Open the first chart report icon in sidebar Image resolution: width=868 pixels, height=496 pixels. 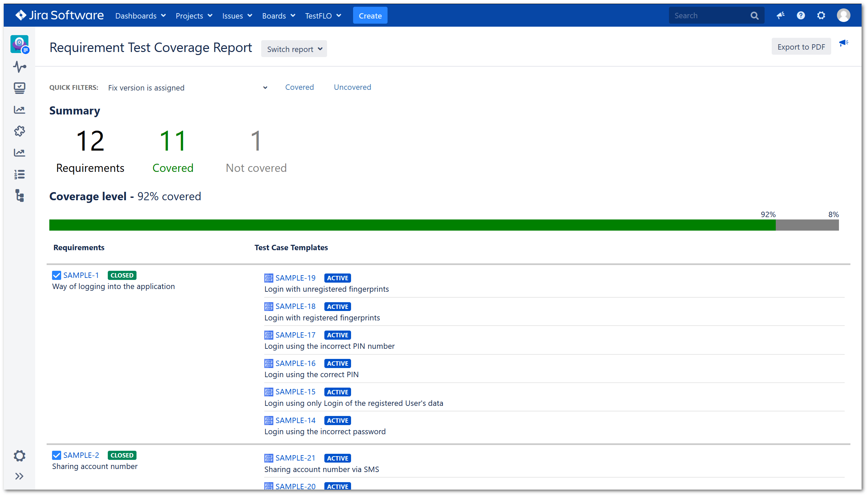pos(19,110)
